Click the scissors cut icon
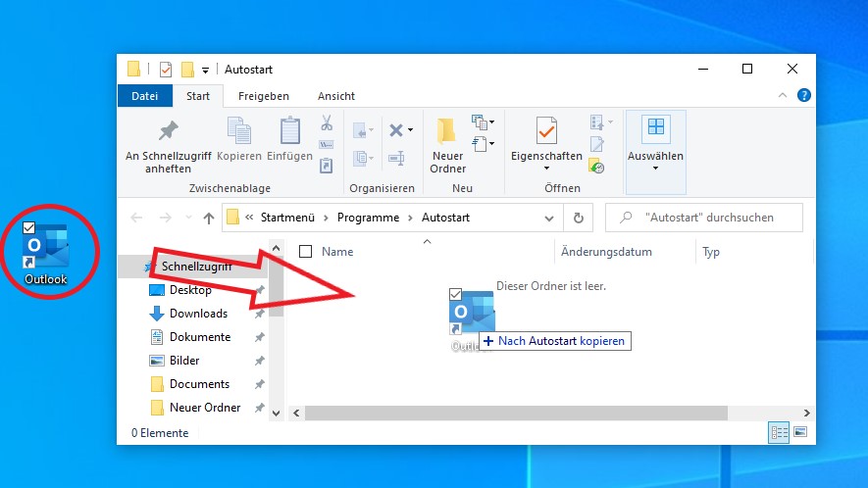 click(327, 122)
